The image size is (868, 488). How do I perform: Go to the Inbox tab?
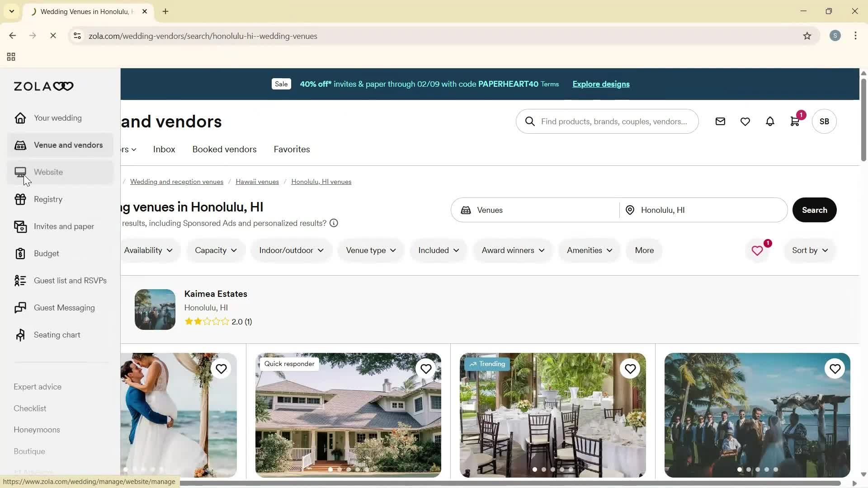pos(164,149)
